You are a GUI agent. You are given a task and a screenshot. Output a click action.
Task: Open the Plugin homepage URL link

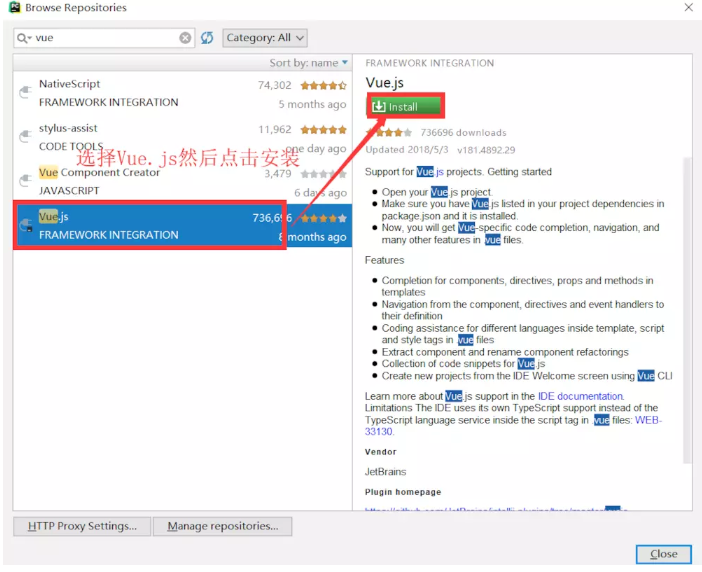[496, 508]
